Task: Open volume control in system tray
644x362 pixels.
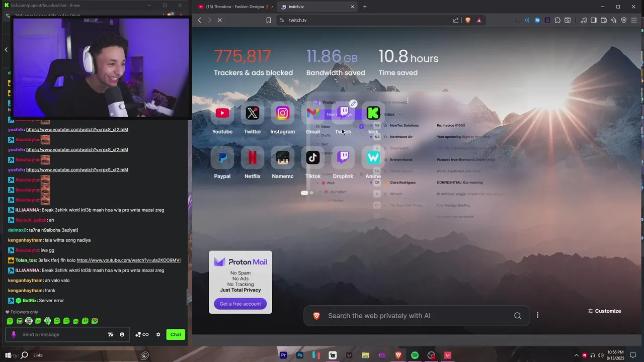Action: [601, 355]
